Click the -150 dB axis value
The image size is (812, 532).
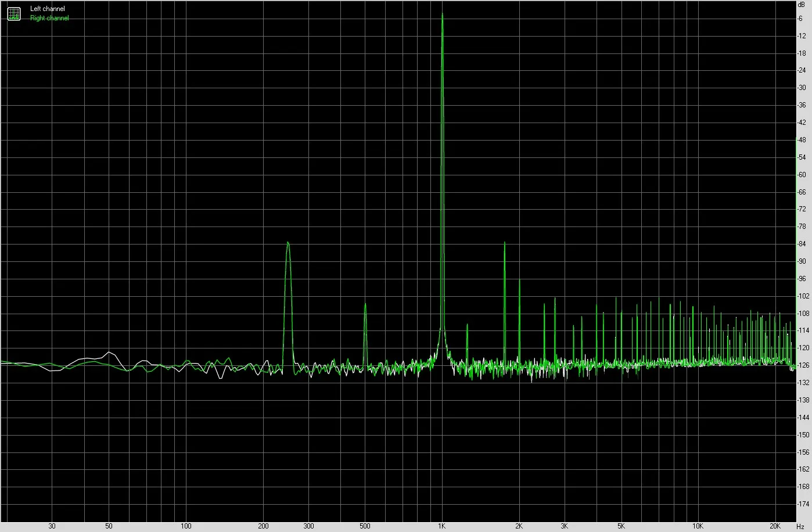tap(803, 435)
